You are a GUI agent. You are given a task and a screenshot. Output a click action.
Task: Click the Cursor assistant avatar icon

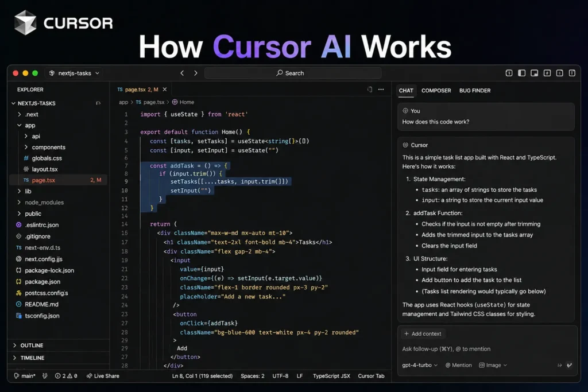405,145
